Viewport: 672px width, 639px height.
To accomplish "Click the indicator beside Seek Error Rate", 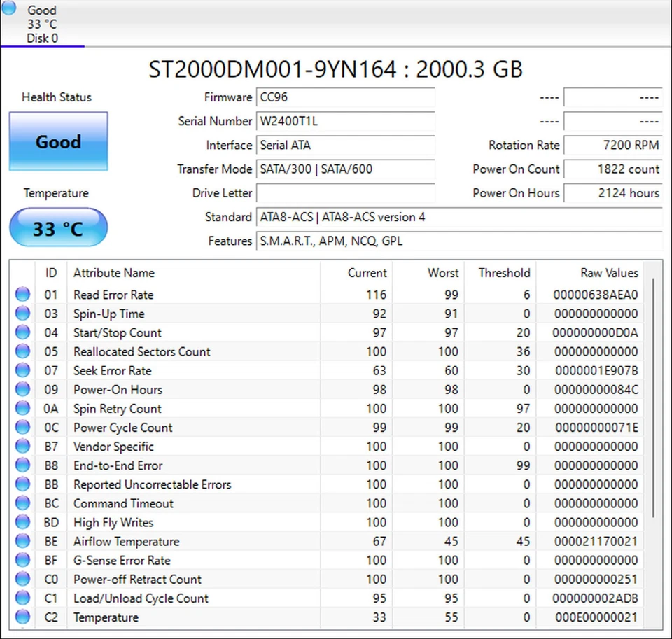I will [x=23, y=370].
